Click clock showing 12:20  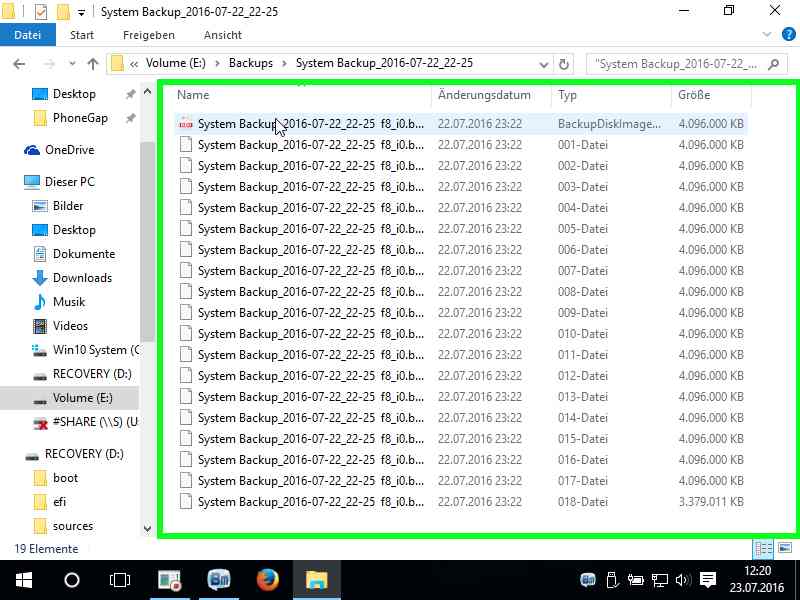click(757, 570)
